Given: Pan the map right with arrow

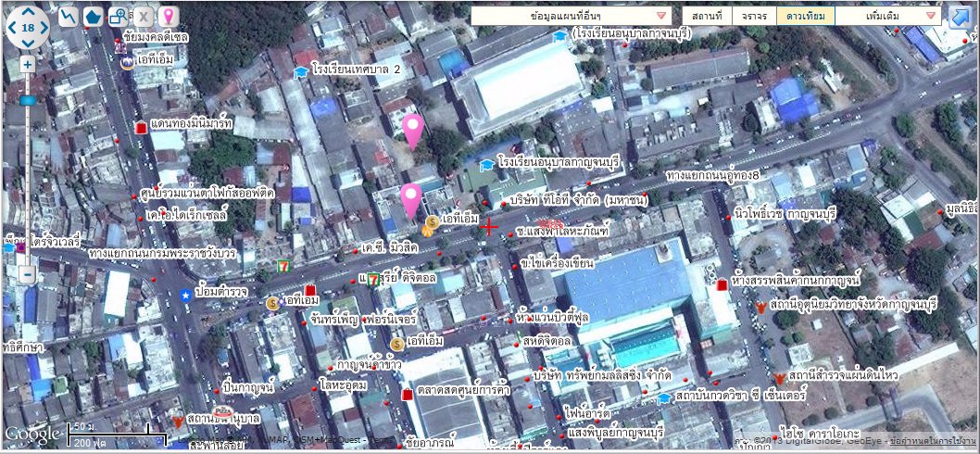Looking at the screenshot, I should point(44,28).
